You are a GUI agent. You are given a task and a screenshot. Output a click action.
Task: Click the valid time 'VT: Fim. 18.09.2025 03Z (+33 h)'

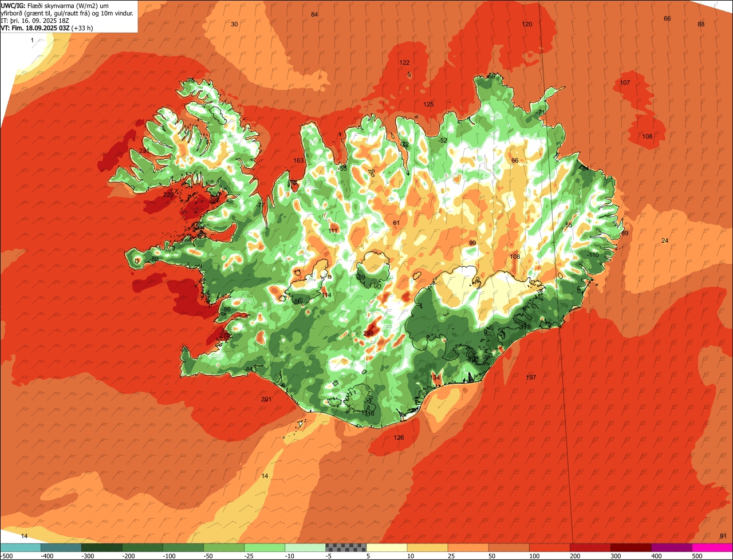pyautogui.click(x=47, y=27)
